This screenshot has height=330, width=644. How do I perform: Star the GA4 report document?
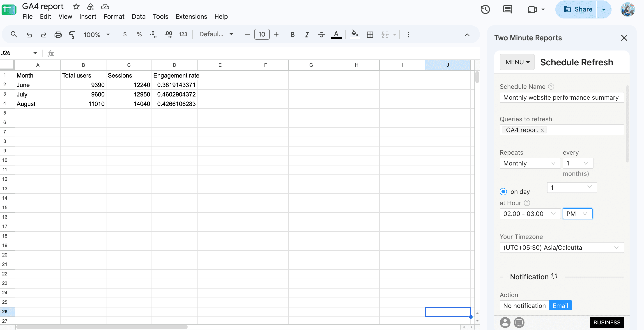[x=76, y=7]
